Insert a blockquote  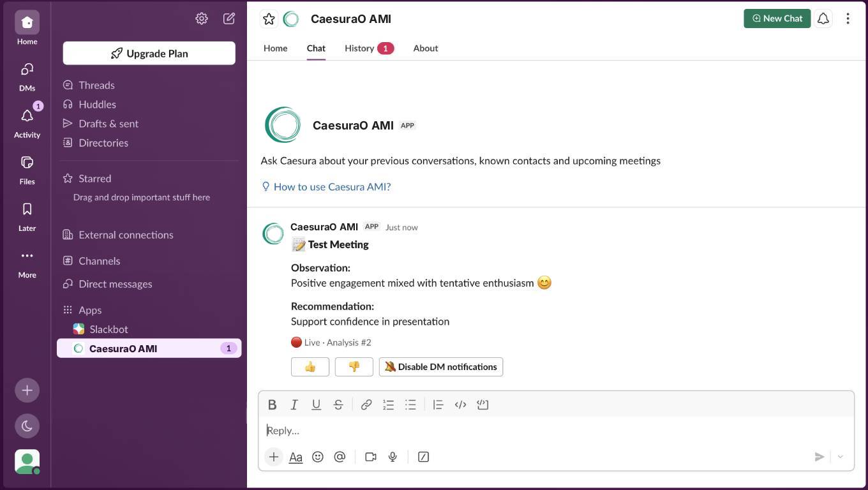tap(438, 405)
